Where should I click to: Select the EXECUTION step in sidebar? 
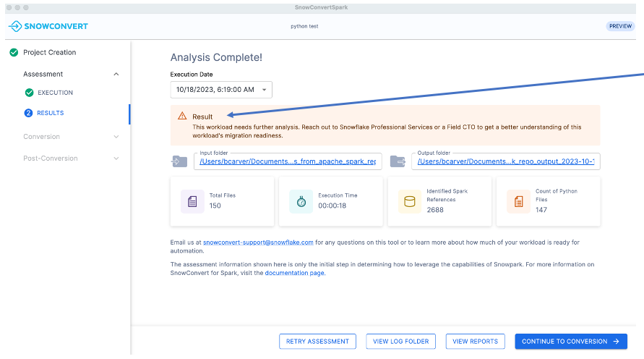55,93
